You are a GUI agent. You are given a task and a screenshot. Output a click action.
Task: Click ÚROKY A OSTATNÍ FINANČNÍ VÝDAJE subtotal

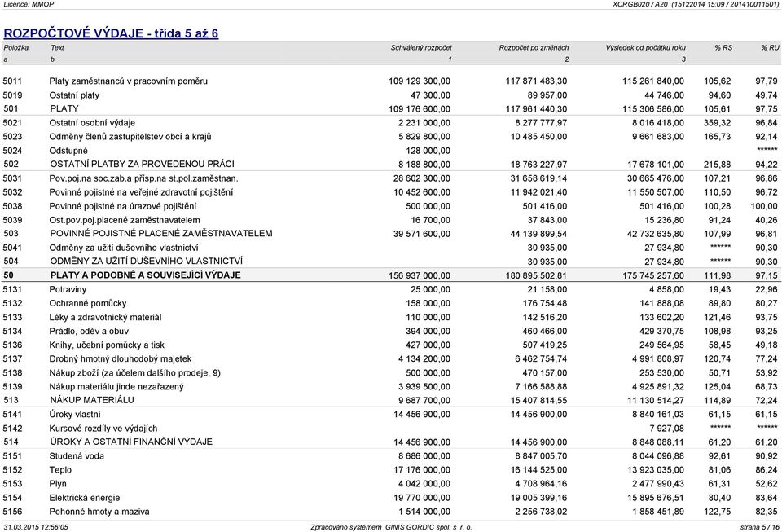tap(131, 442)
